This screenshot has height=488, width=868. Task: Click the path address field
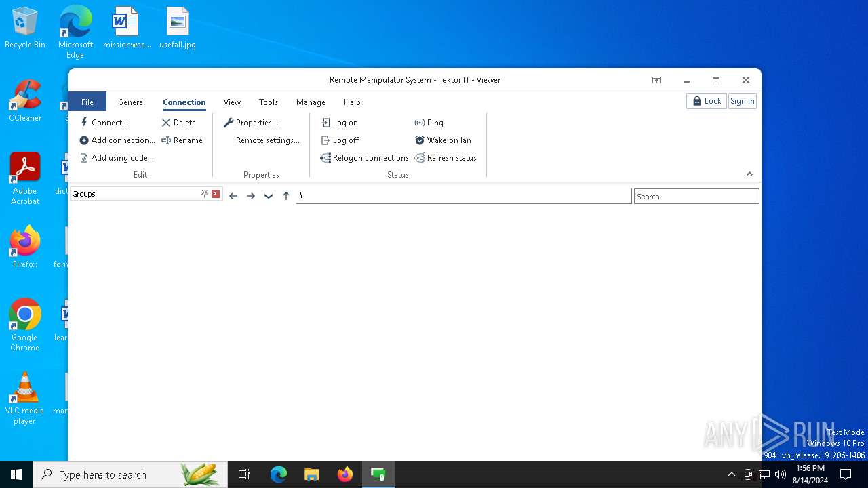point(464,196)
